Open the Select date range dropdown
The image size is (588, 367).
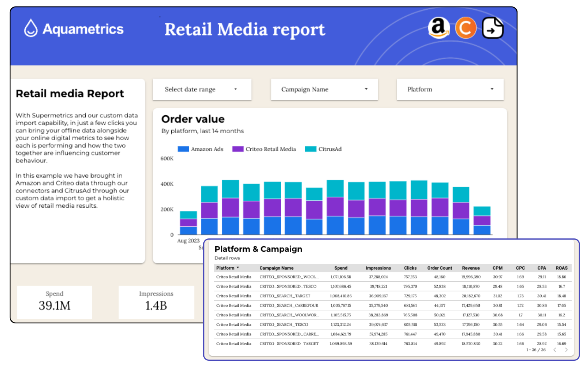202,89
